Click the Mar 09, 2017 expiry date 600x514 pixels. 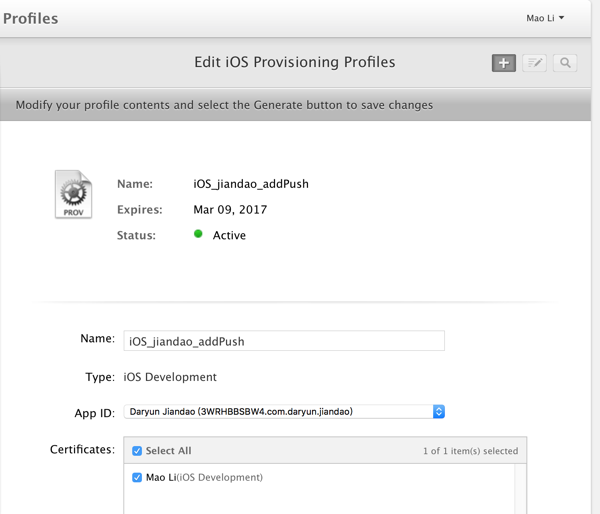[x=230, y=210]
